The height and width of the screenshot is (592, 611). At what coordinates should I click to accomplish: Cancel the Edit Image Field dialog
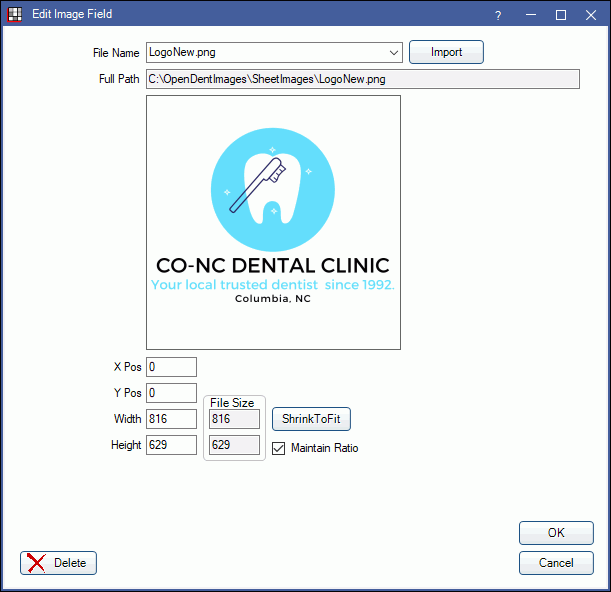(x=556, y=563)
